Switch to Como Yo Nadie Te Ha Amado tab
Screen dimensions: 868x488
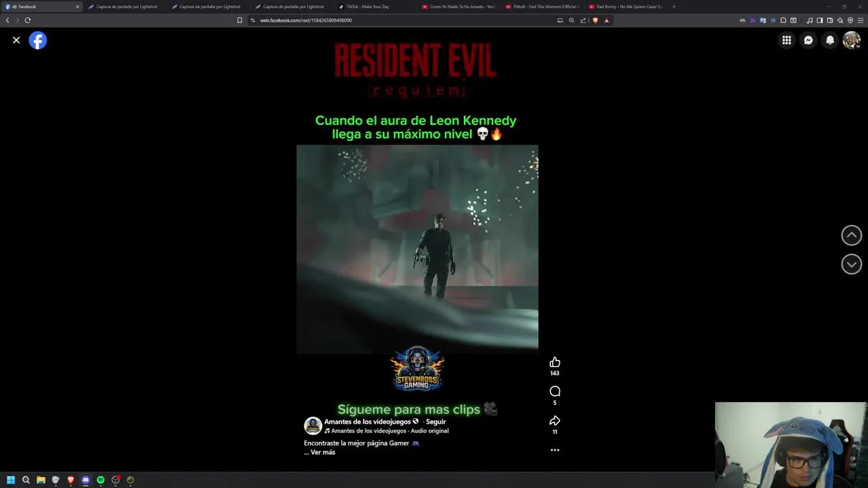point(459,7)
